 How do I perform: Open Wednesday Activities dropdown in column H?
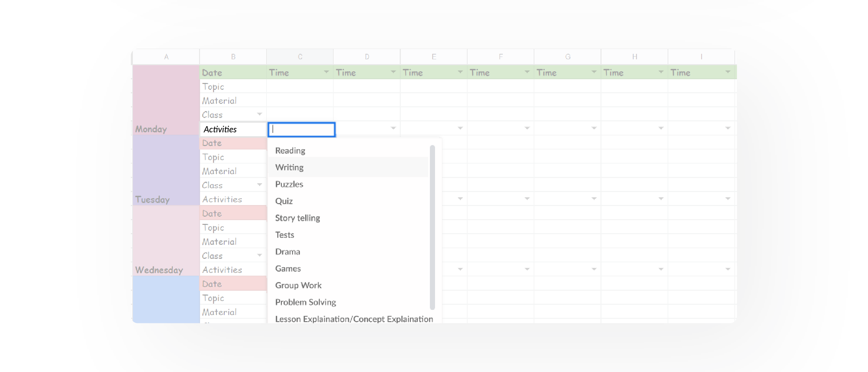tap(661, 269)
